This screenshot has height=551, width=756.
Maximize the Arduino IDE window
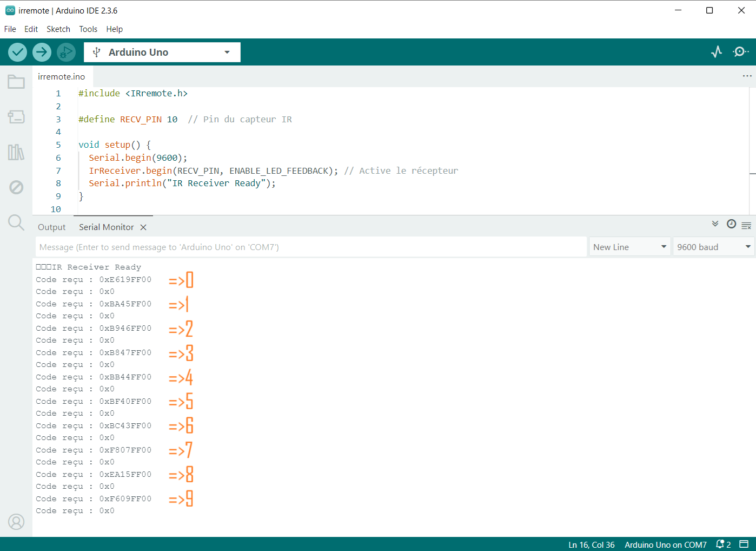pos(709,10)
